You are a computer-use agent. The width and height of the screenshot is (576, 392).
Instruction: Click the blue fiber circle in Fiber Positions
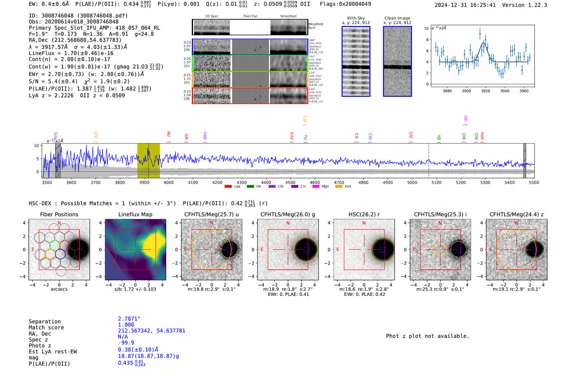(60, 254)
